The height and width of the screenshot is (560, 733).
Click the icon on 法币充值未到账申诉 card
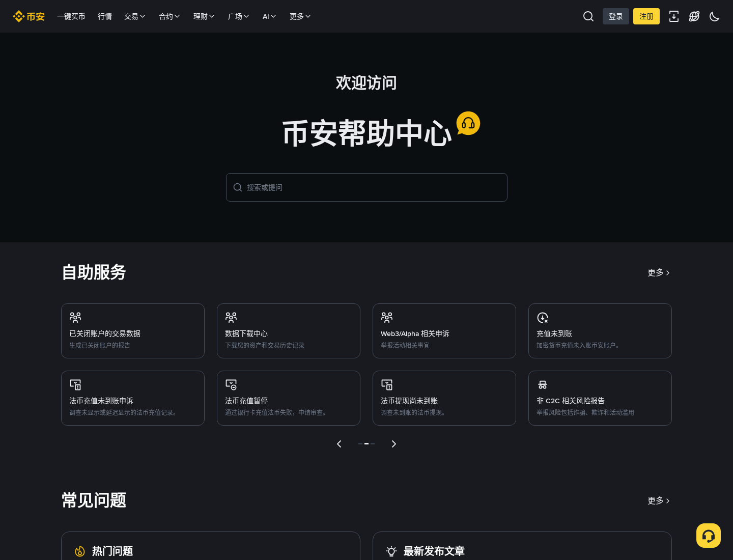(75, 385)
